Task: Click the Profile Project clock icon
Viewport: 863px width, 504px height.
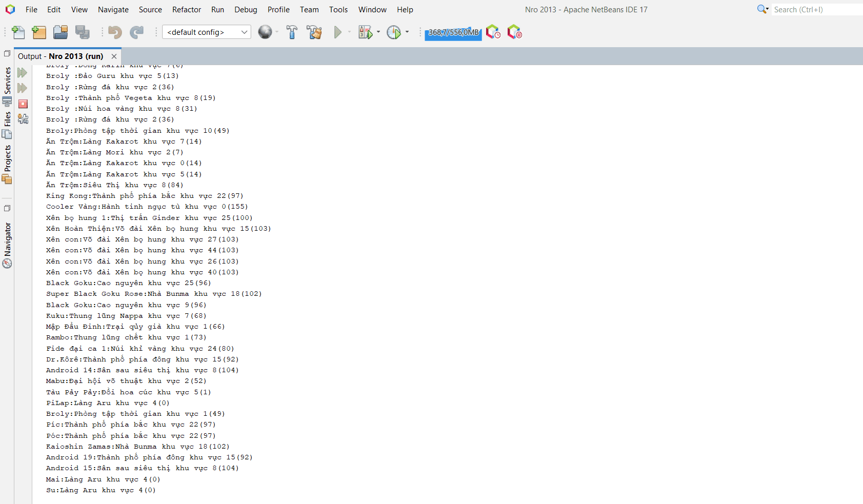Action: coord(393,32)
